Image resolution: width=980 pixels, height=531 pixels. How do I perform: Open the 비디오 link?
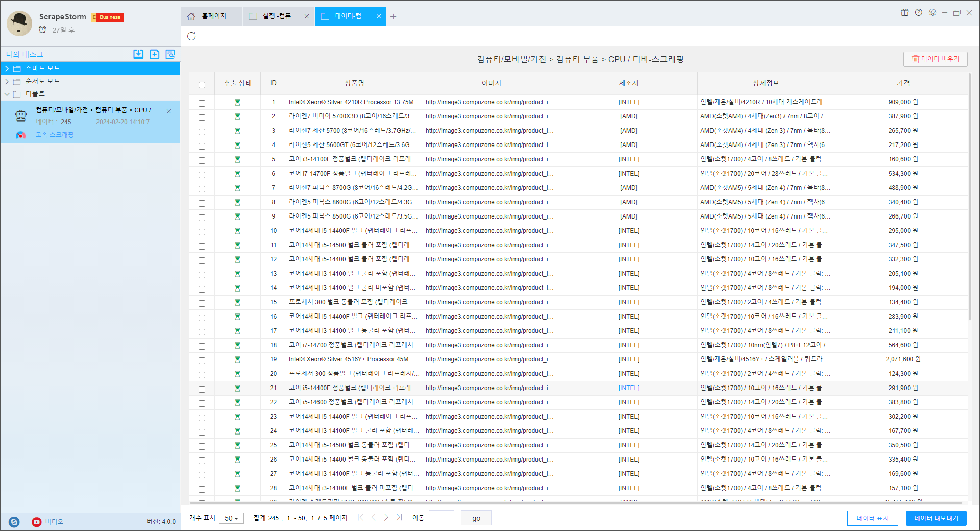[x=54, y=522]
